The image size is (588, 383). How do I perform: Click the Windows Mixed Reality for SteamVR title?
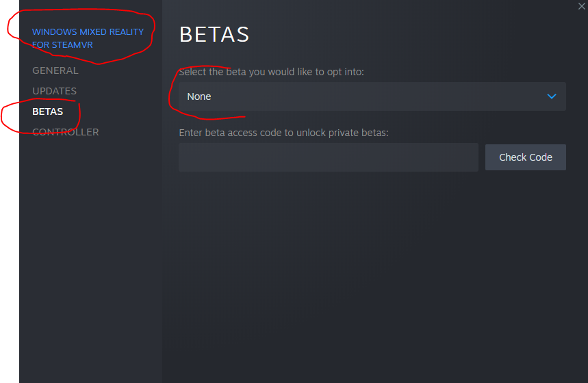click(88, 38)
